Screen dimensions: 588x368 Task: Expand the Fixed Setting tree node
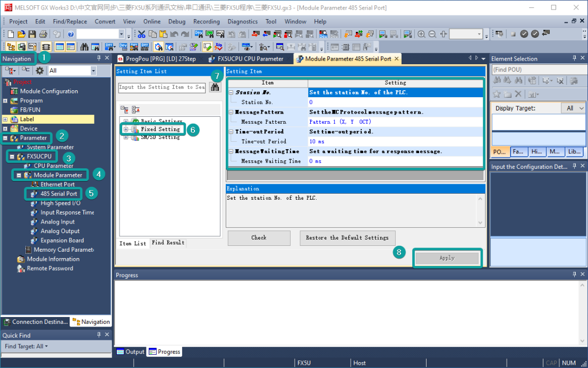coord(126,129)
